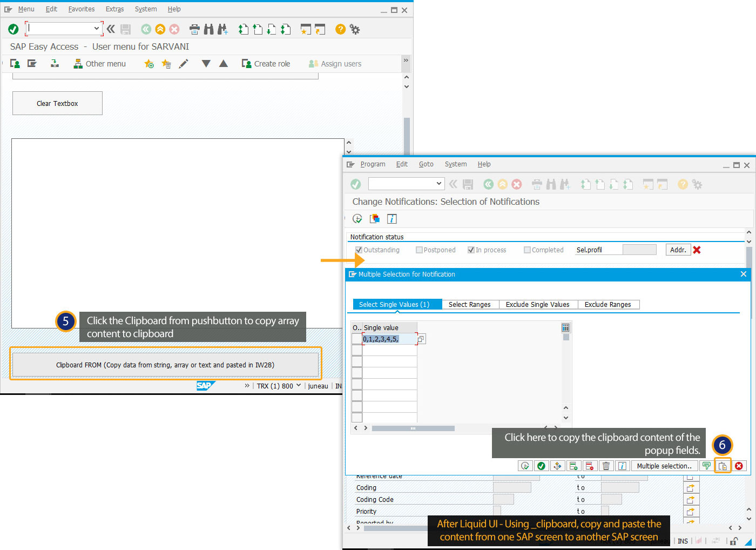Open multiple selection arrow for Coding row
The width and height of the screenshot is (756, 550).
691,487
